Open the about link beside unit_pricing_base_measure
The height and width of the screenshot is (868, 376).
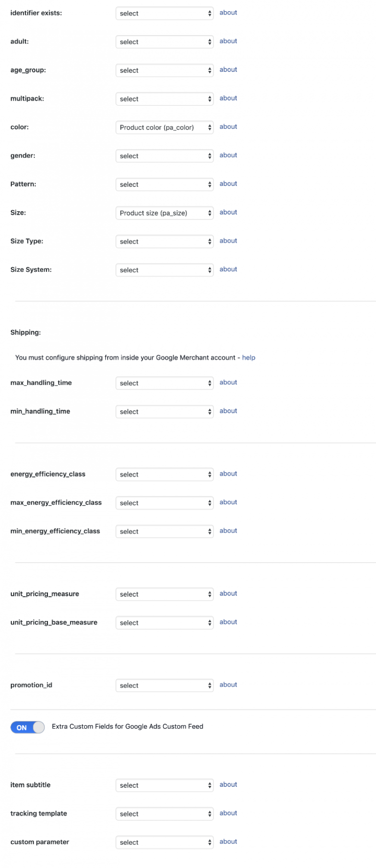pos(228,622)
